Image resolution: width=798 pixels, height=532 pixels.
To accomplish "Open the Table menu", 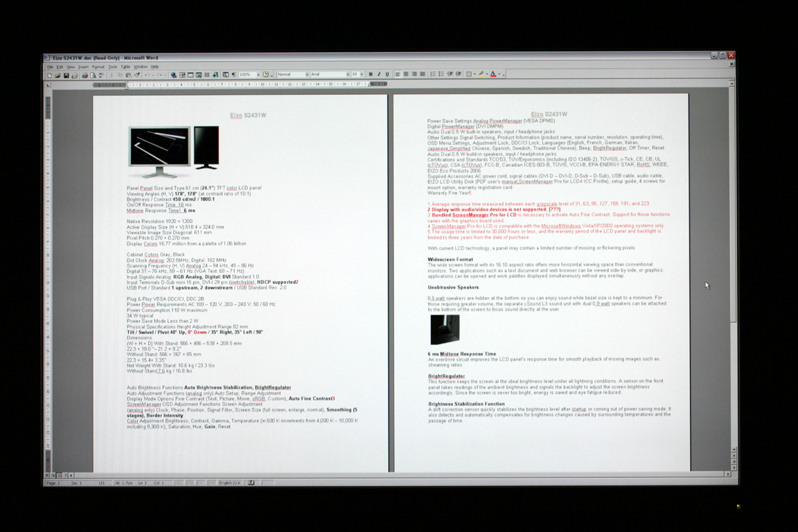I will (125, 67).
